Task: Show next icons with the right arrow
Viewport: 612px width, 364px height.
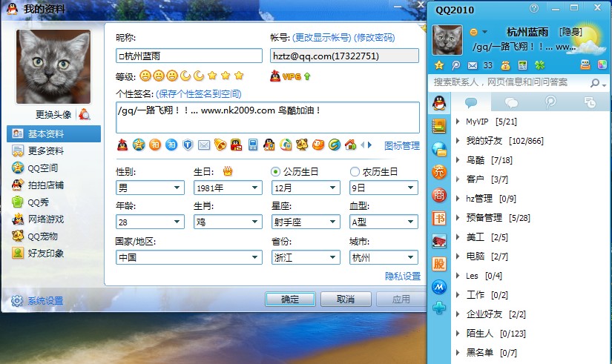Action: coord(370,145)
